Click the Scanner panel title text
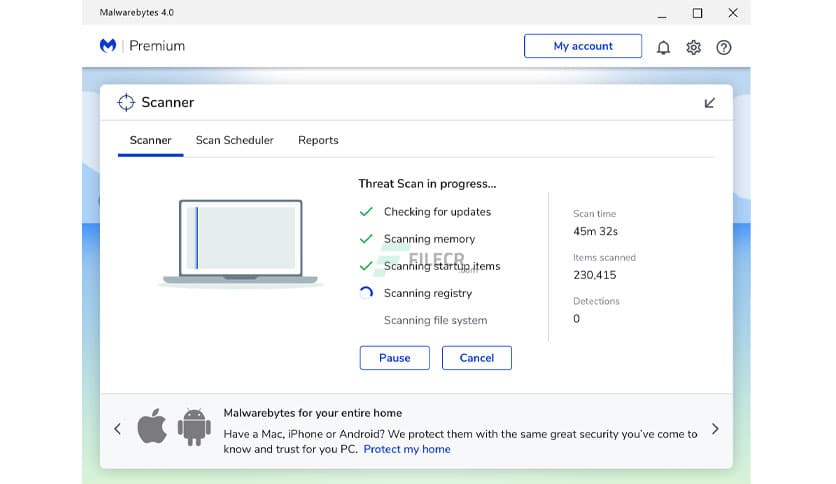This screenshot has height=484, width=836. (x=167, y=102)
